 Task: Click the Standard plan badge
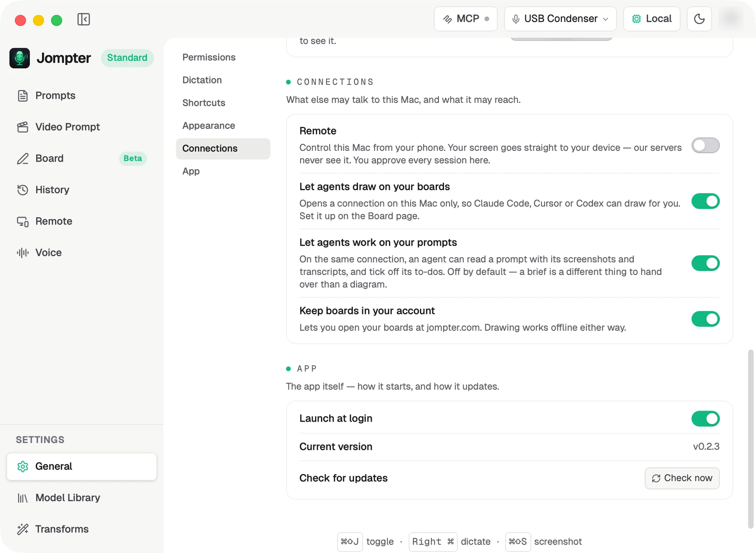coord(127,58)
